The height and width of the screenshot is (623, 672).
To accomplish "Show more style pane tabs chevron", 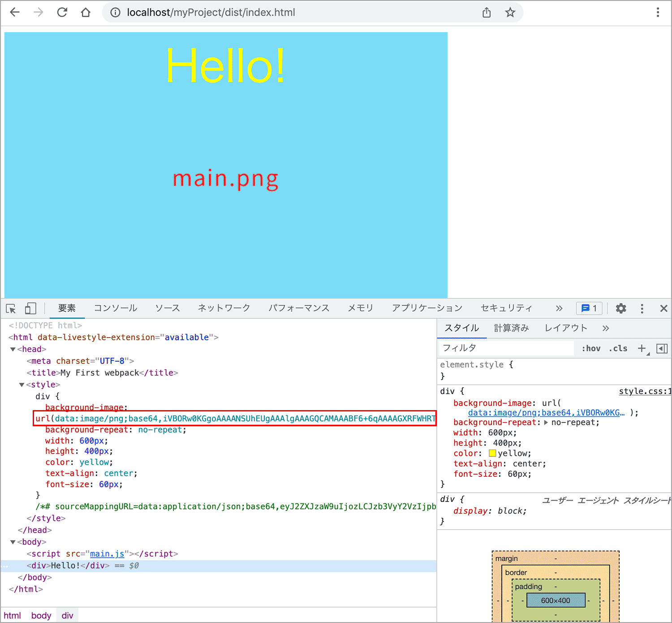I will (x=606, y=328).
